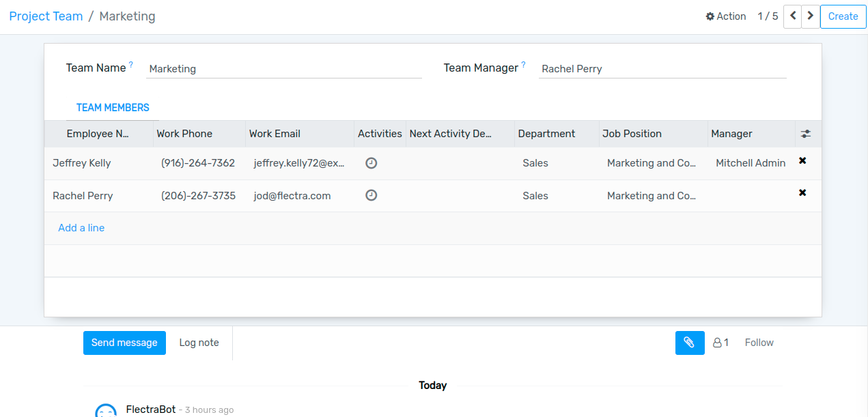Go to previous record with left arrow
The width and height of the screenshot is (868, 417).
[x=792, y=16]
